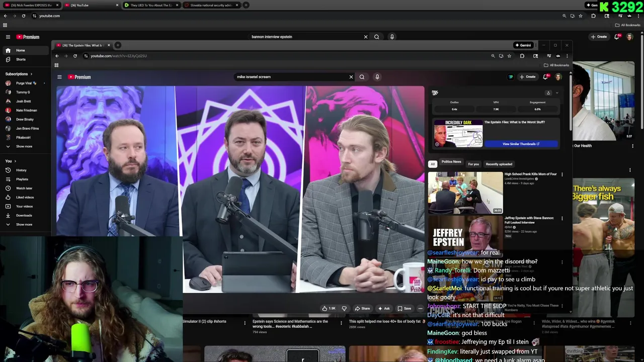Select the Politics News filter chip
The image size is (644, 362).
point(451,162)
